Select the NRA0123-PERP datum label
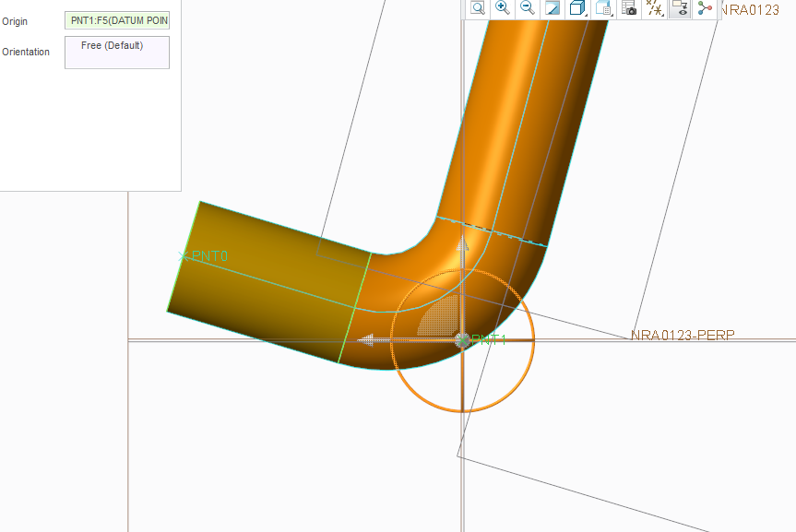The image size is (796, 532). click(x=683, y=336)
